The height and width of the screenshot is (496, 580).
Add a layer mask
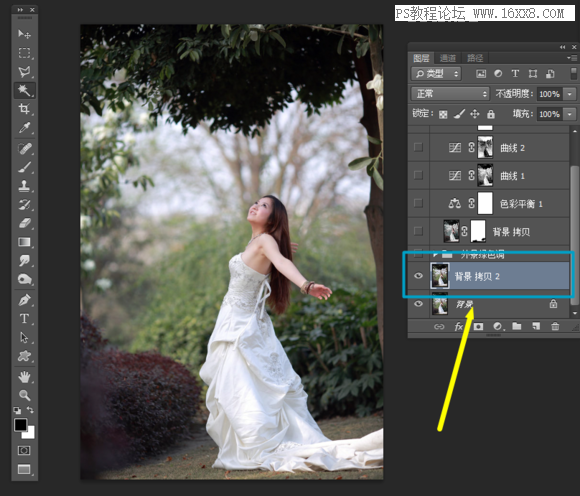point(478,326)
